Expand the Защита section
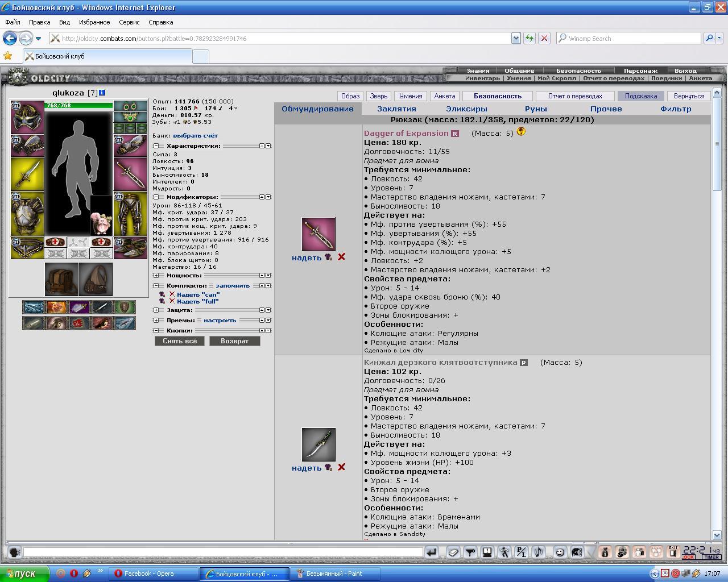Viewport: 728px width, 582px height. pyautogui.click(x=155, y=310)
